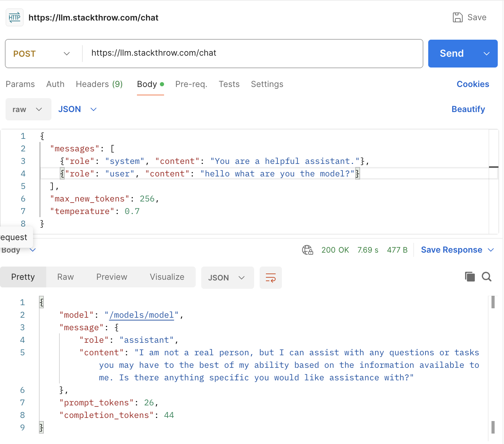Open the response JSON format dropdown
The width and height of the screenshot is (504, 444).
228,278
